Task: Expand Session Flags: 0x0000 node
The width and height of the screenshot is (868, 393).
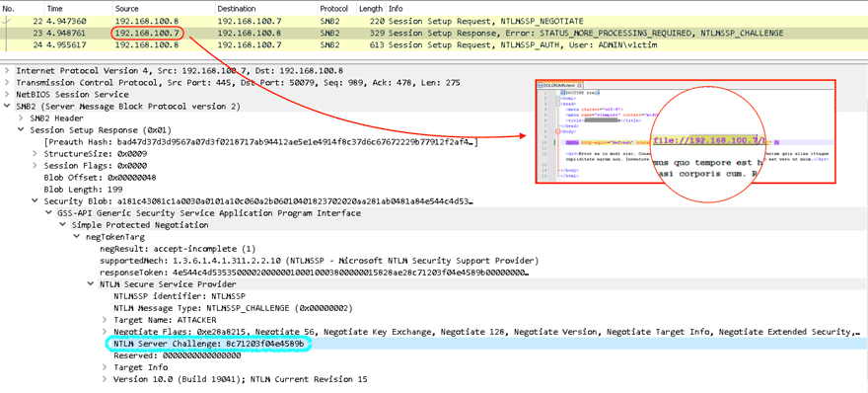Action: [x=35, y=165]
